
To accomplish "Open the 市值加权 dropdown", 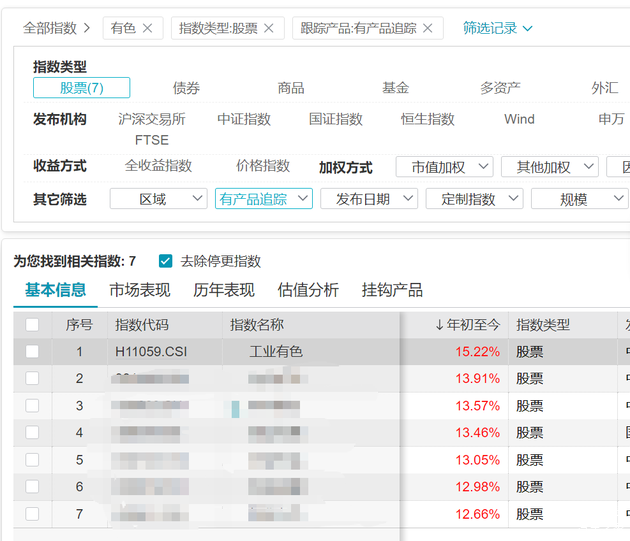I will (x=444, y=167).
